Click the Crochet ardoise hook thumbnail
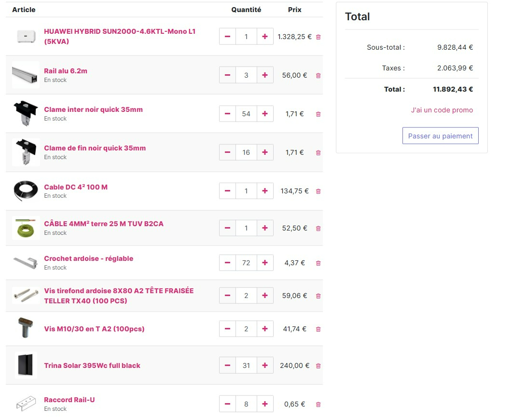The height and width of the screenshot is (420, 512). pos(26,263)
